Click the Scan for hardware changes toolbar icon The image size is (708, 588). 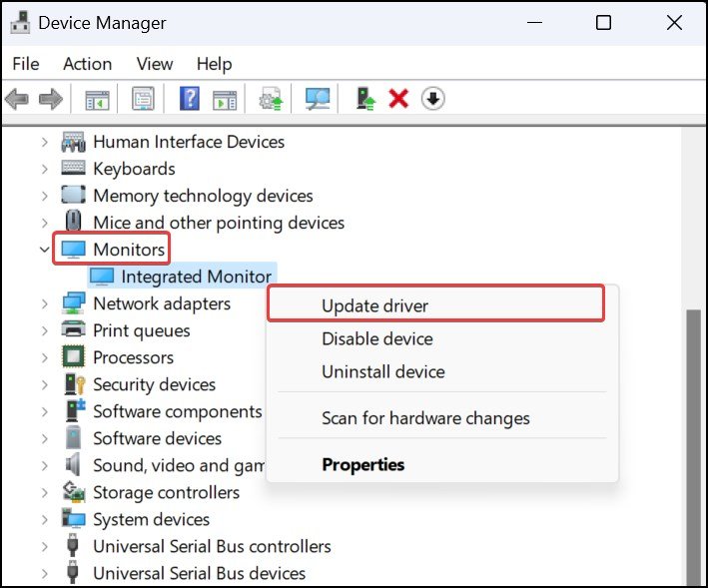[x=318, y=99]
